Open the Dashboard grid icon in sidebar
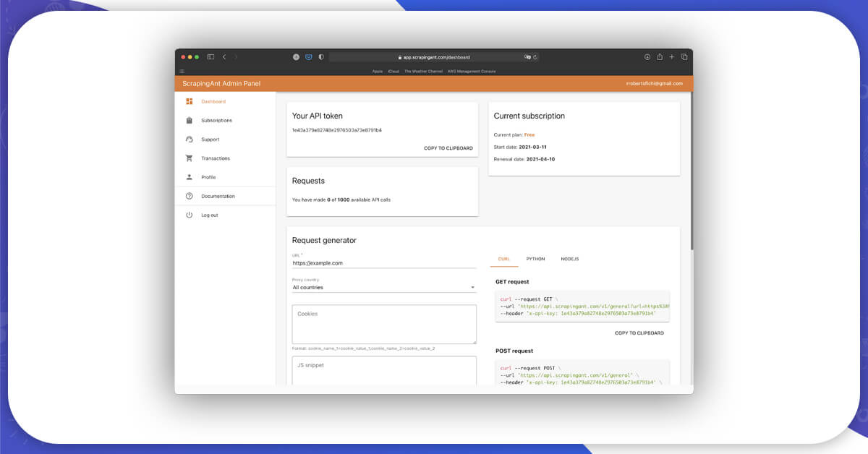Image resolution: width=868 pixels, height=454 pixels. pyautogui.click(x=190, y=101)
